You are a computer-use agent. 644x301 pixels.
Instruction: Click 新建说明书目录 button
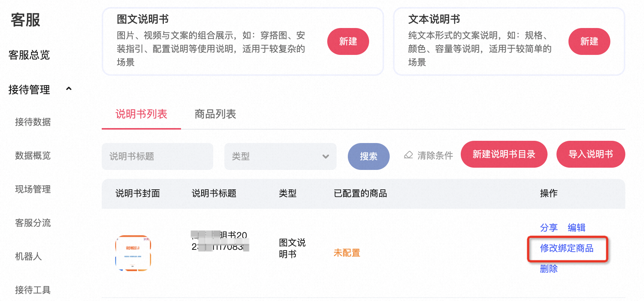(504, 154)
